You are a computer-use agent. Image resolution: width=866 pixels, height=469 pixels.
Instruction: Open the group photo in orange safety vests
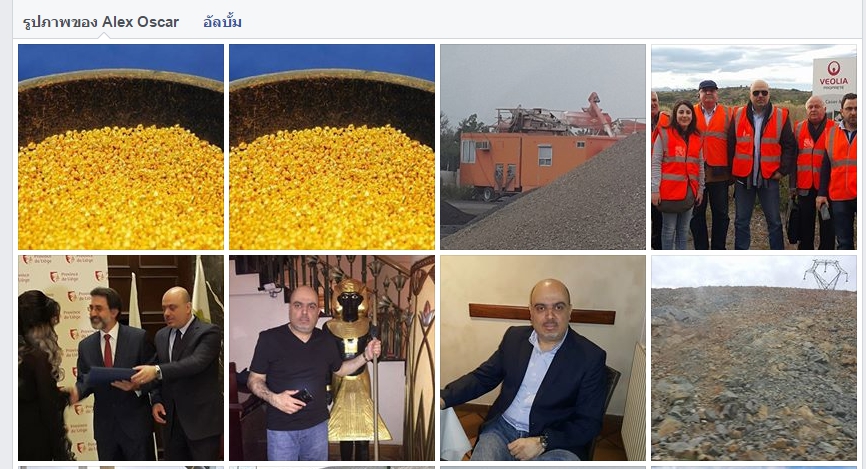pos(754,147)
